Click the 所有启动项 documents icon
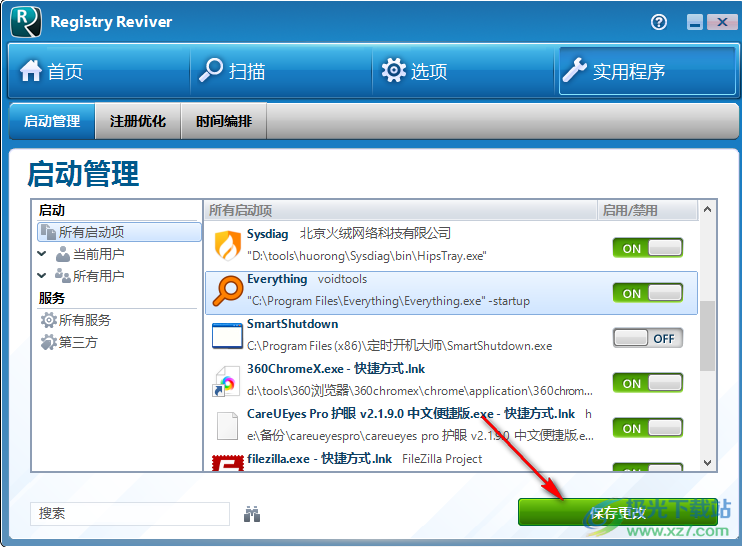Image resolution: width=742 pixels, height=547 pixels. pyautogui.click(x=48, y=232)
